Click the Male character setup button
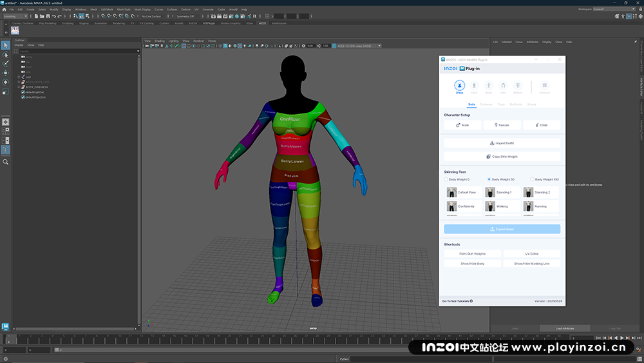The image size is (644, 363). click(462, 125)
